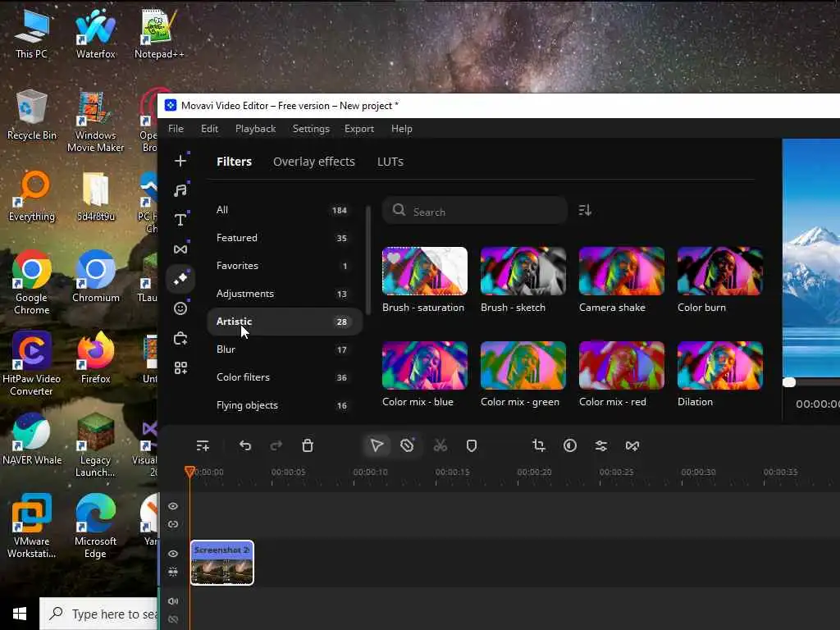
Task: Select the Camera shake filter thumbnail
Action: (x=622, y=271)
